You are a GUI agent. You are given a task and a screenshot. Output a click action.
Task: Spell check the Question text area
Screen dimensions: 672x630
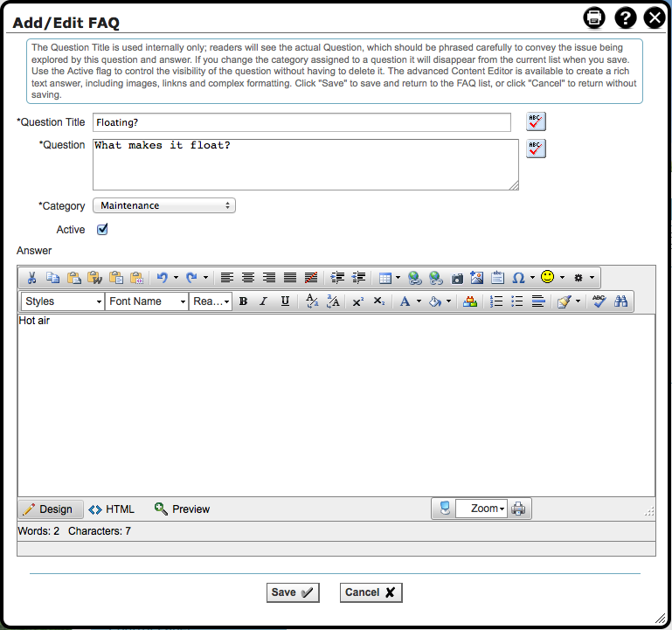[536, 149]
